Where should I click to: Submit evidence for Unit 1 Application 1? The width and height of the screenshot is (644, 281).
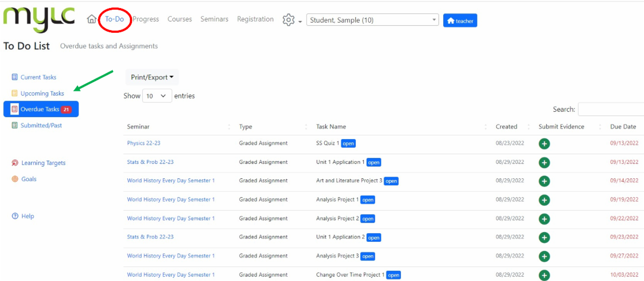[544, 162]
